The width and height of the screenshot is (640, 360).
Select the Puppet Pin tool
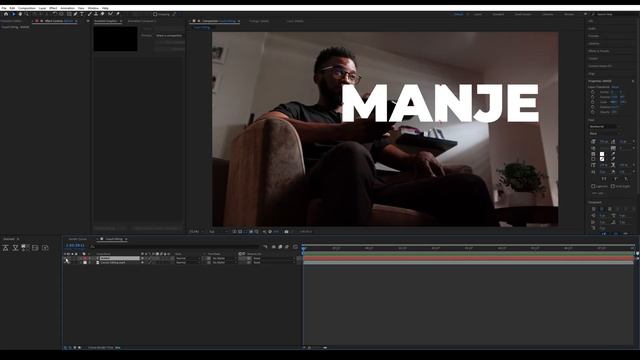pos(118,14)
